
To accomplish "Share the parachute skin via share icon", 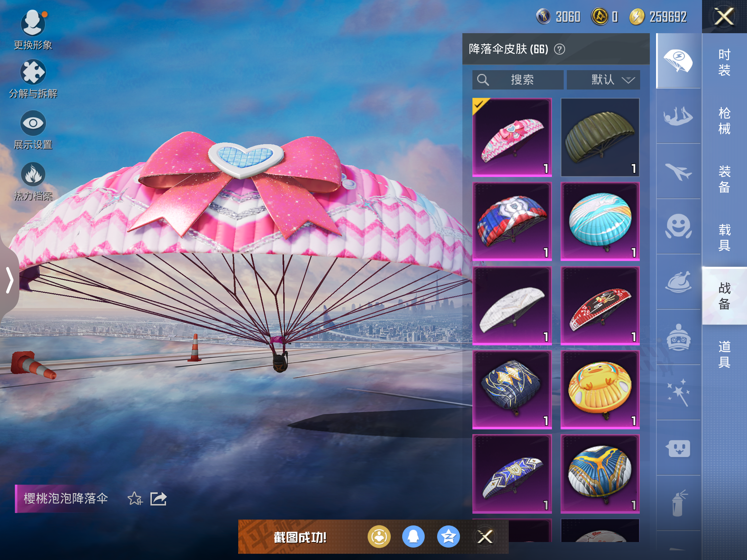I will point(158,498).
